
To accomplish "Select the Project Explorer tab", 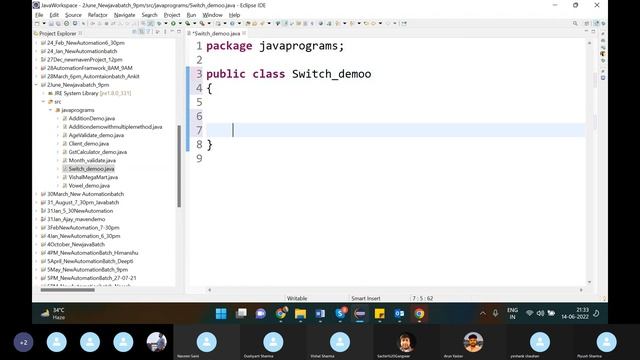I will coord(58,33).
